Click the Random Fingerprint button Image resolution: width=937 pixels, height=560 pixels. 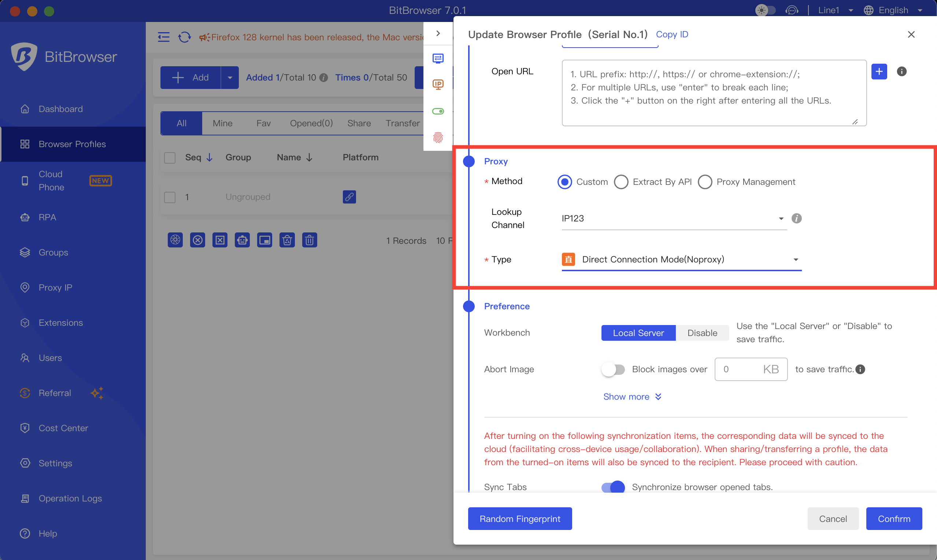pos(520,519)
